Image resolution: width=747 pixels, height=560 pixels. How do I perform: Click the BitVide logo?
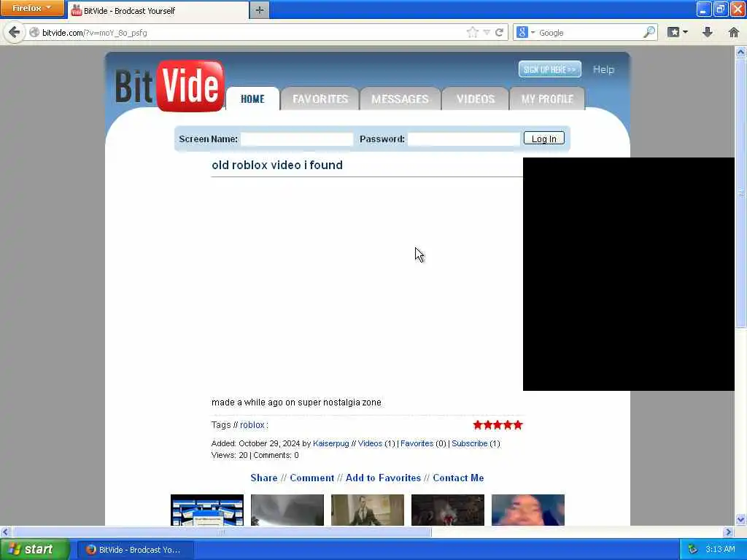tap(169, 86)
